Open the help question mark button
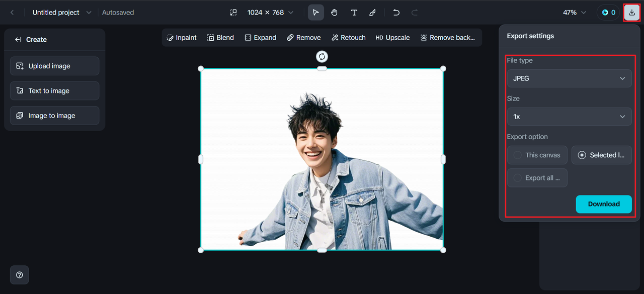 pyautogui.click(x=20, y=275)
